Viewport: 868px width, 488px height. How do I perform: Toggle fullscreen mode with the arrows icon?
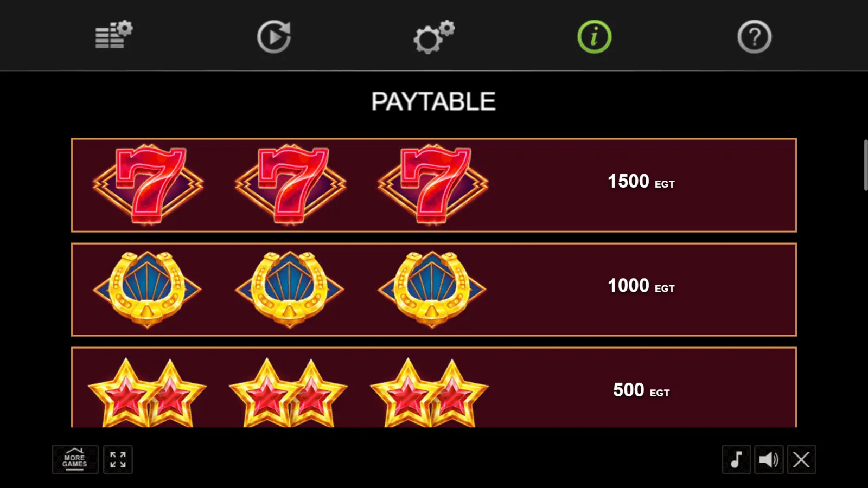[118, 460]
